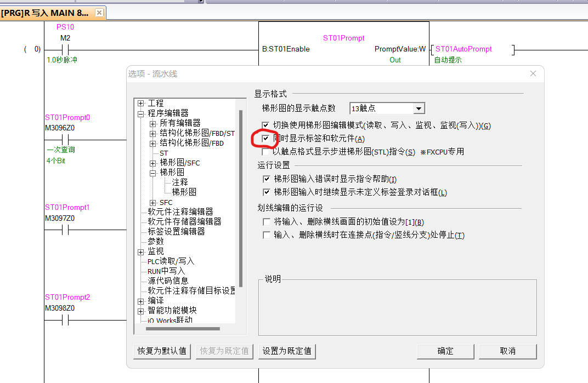Screen dimensions: 588x383
Task: Click the 恢复为默认值 button
Action: [x=162, y=351]
